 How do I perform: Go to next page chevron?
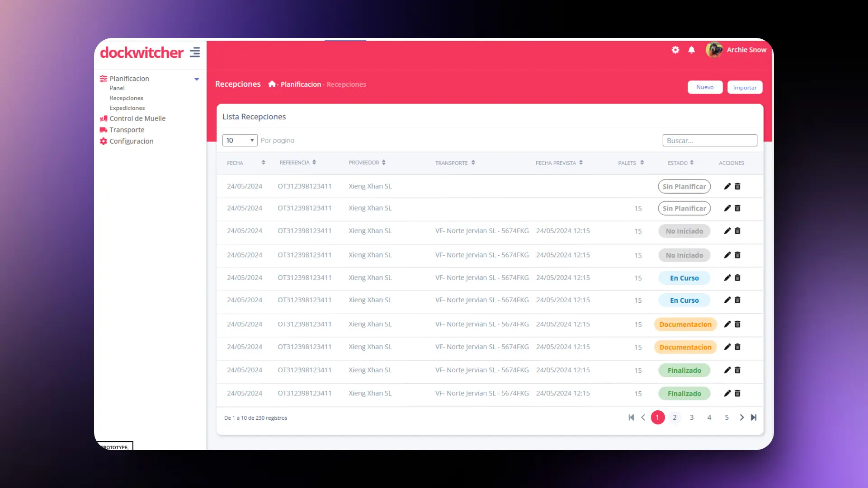pos(741,418)
